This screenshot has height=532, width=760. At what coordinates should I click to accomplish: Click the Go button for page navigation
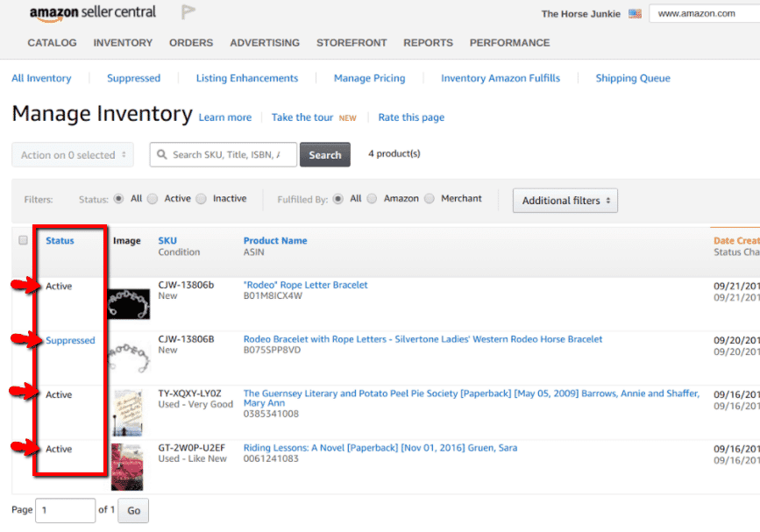click(132, 510)
